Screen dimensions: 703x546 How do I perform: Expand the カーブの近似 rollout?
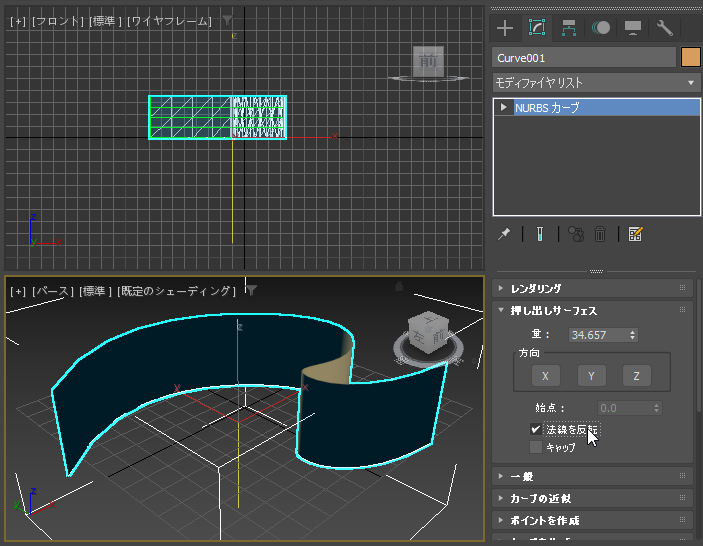592,498
